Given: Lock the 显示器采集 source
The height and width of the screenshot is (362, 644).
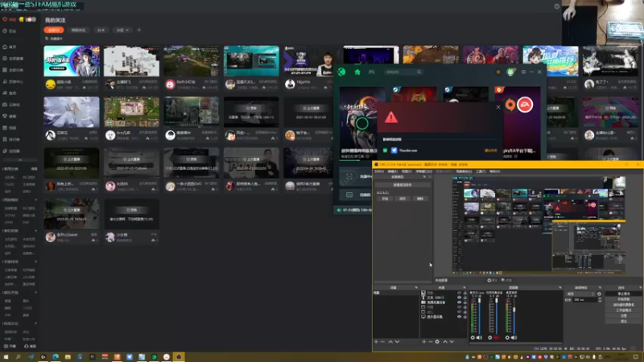Looking at the screenshot, I should [465, 317].
